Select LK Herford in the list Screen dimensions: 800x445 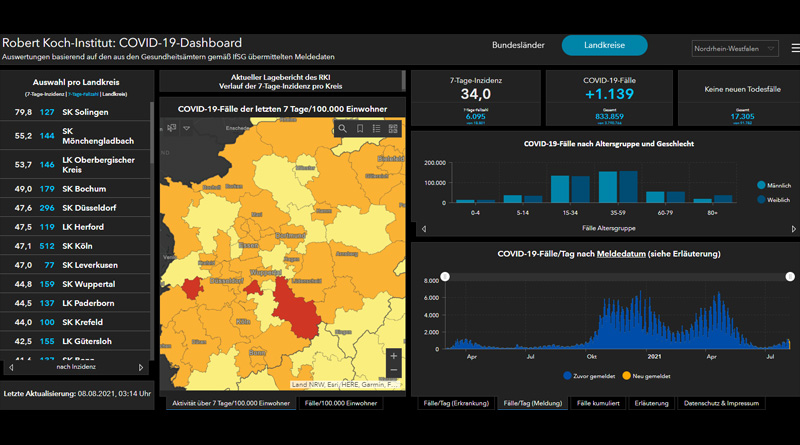pyautogui.click(x=75, y=227)
